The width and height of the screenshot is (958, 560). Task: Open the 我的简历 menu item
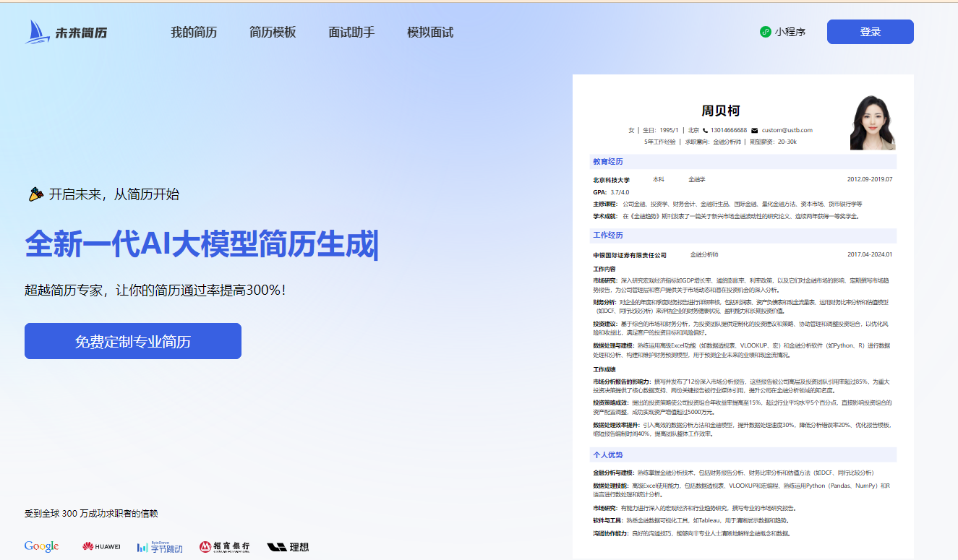pyautogui.click(x=194, y=33)
